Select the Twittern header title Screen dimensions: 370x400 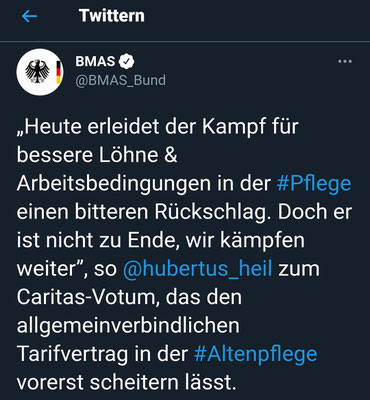(x=112, y=16)
